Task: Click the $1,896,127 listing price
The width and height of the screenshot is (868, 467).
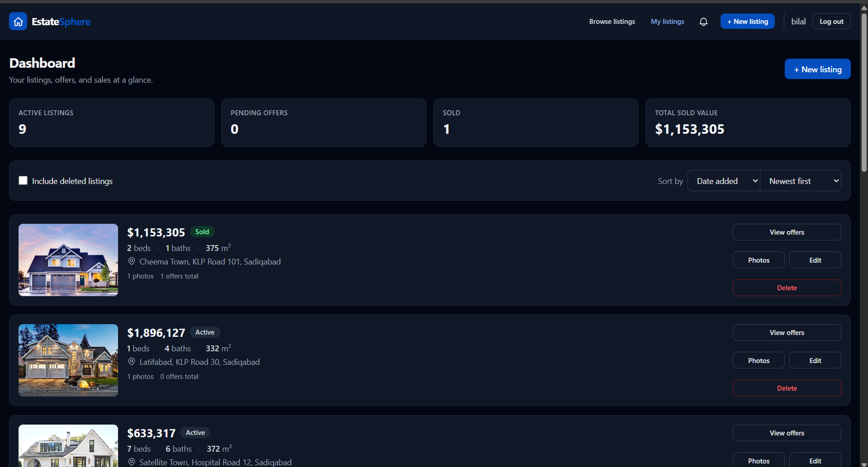Action: pos(156,333)
